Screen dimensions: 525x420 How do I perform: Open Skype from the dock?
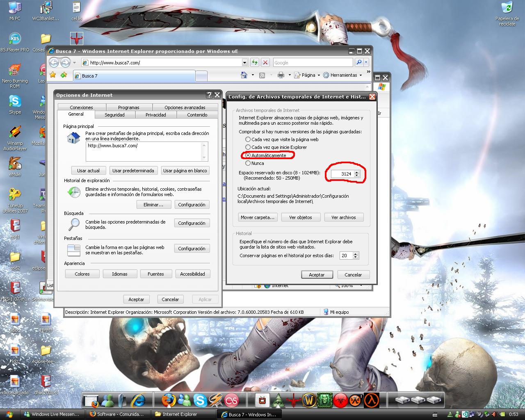[x=200, y=399]
